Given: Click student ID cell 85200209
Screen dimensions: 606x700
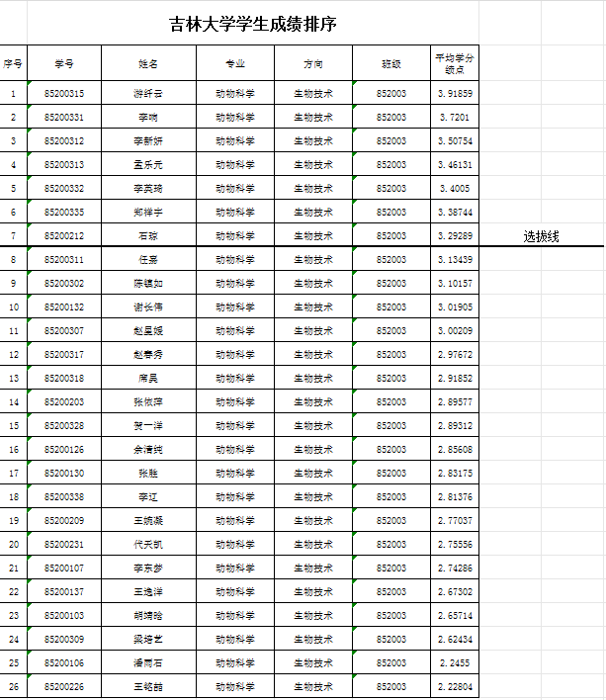Looking at the screenshot, I should 64,521.
